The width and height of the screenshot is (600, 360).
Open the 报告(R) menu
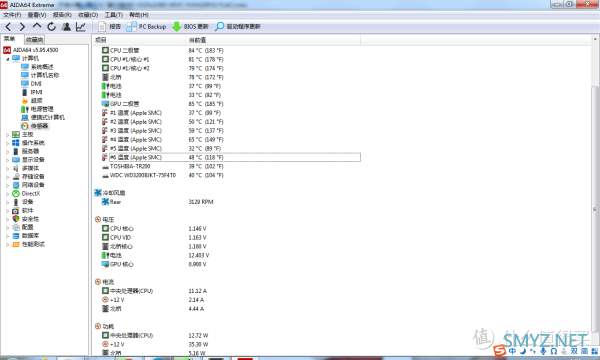(x=62, y=15)
